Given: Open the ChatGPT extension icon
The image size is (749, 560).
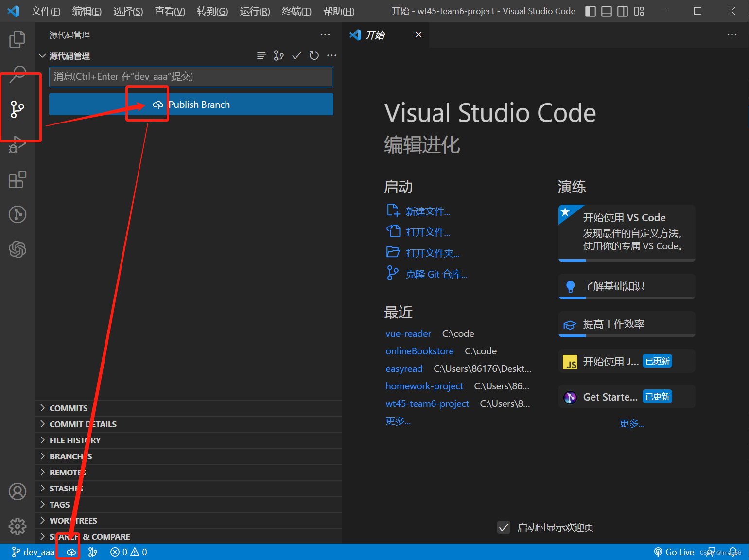Looking at the screenshot, I should pyautogui.click(x=17, y=249).
